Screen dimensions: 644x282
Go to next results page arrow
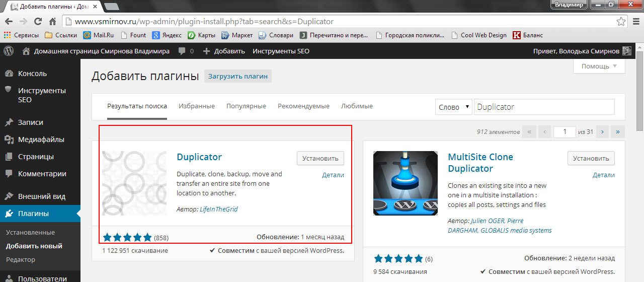(602, 132)
